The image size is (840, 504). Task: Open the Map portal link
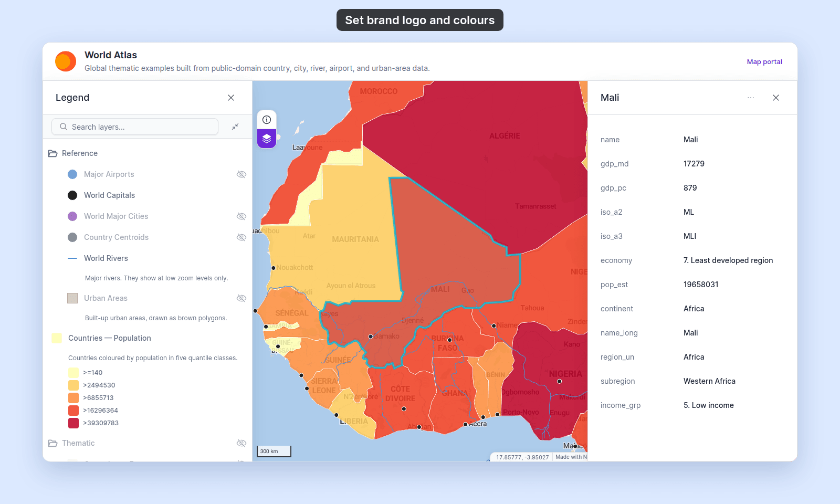point(764,61)
